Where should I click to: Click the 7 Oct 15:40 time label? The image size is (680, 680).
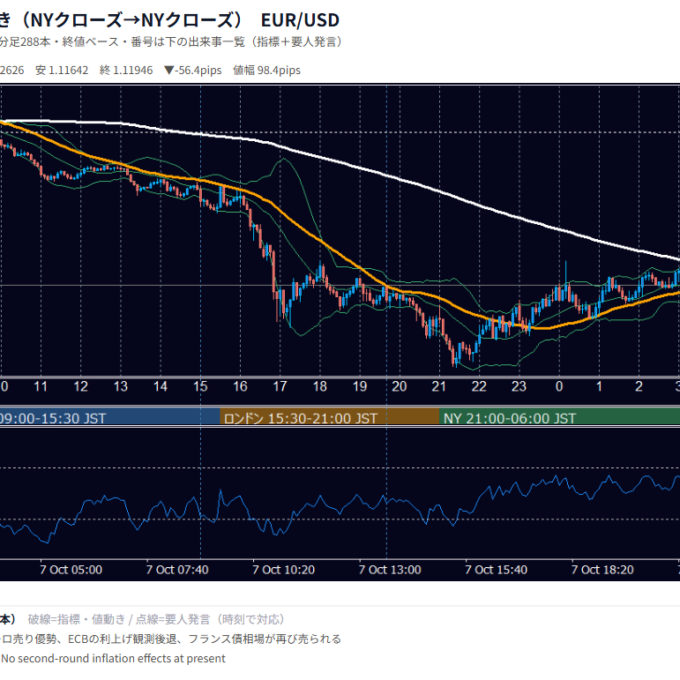[496, 569]
